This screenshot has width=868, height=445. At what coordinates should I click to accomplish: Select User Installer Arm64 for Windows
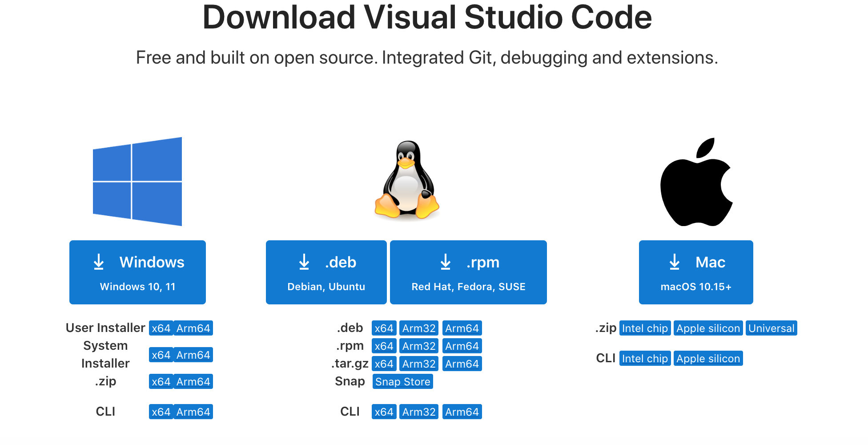(x=193, y=328)
